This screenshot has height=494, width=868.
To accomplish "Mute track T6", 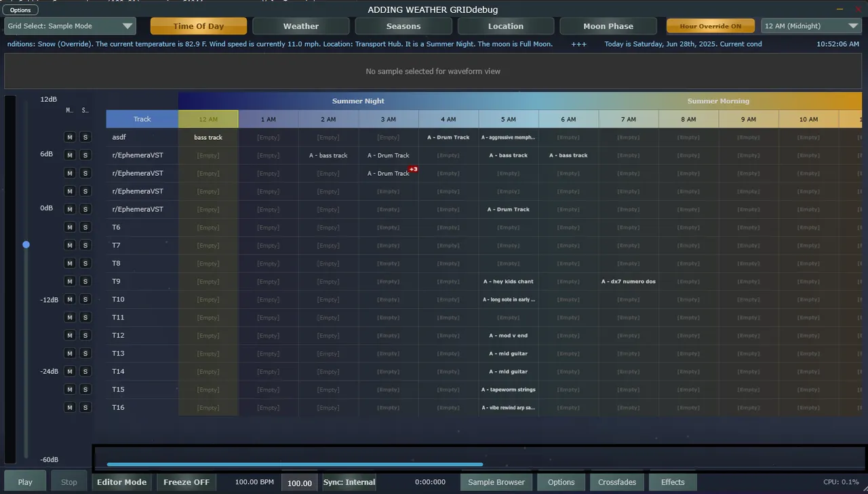I will [69, 227].
